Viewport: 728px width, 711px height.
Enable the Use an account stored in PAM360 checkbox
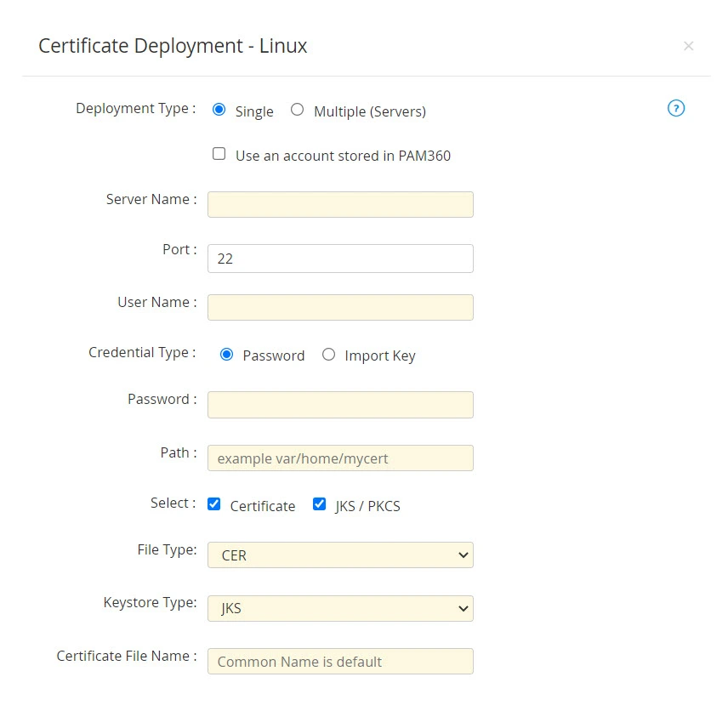[219, 154]
